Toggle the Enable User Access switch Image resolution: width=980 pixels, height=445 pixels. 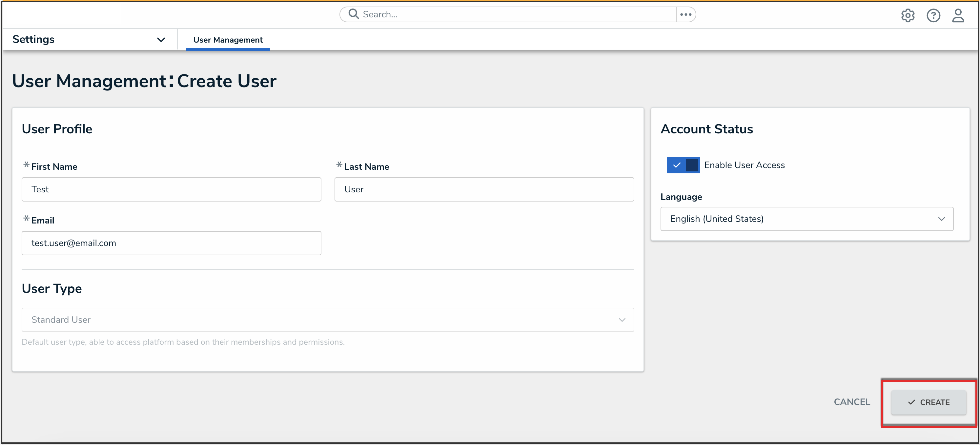pyautogui.click(x=683, y=165)
